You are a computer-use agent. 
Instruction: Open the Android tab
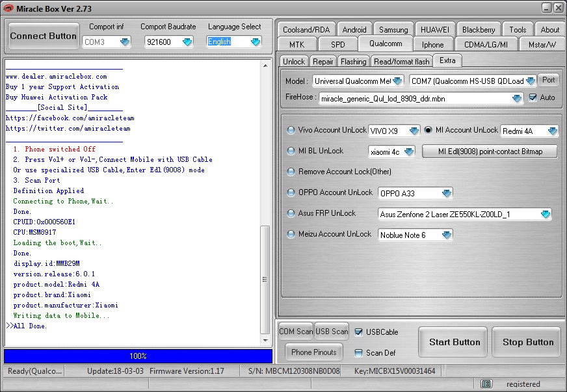point(354,29)
